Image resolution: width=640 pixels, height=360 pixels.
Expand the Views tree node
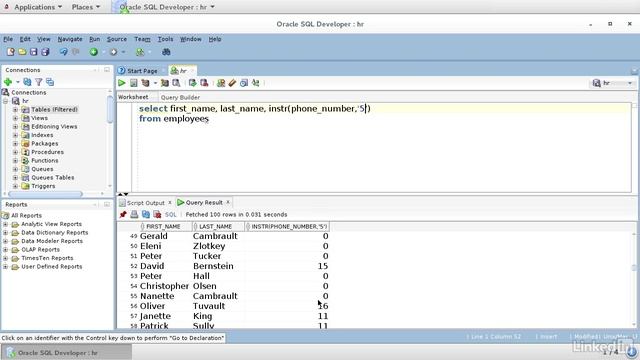(15, 118)
